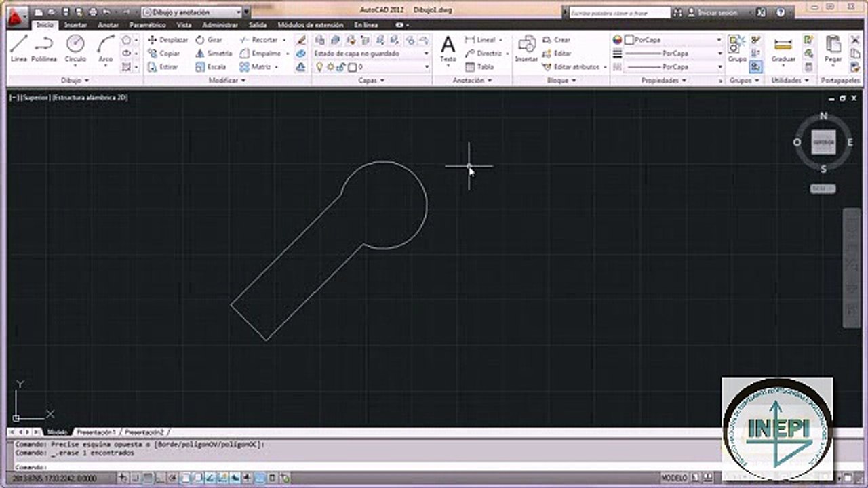Open the AutoCAD application menu logo
Image resolution: width=868 pixels, height=488 pixels.
coord(17,16)
